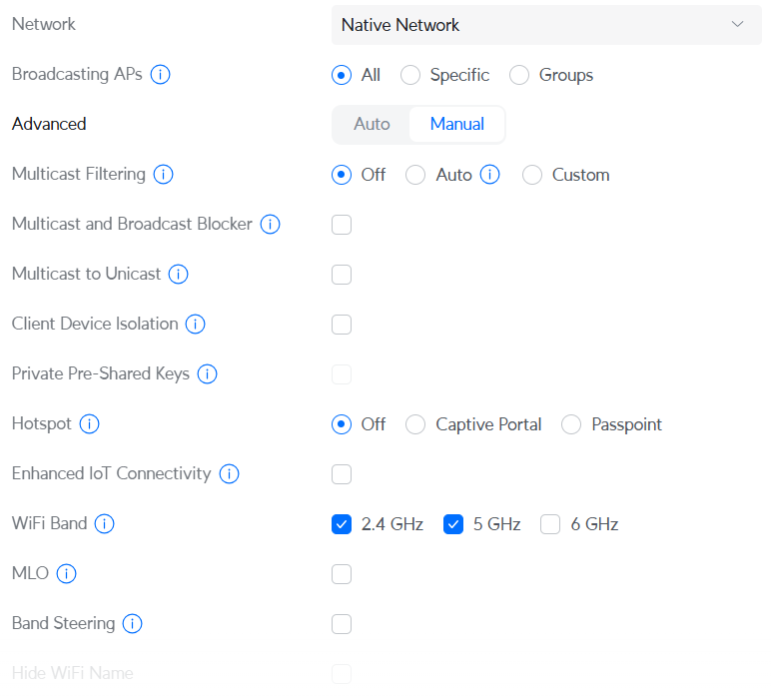
Task: Click info icon next to Hotspot
Action: point(89,424)
